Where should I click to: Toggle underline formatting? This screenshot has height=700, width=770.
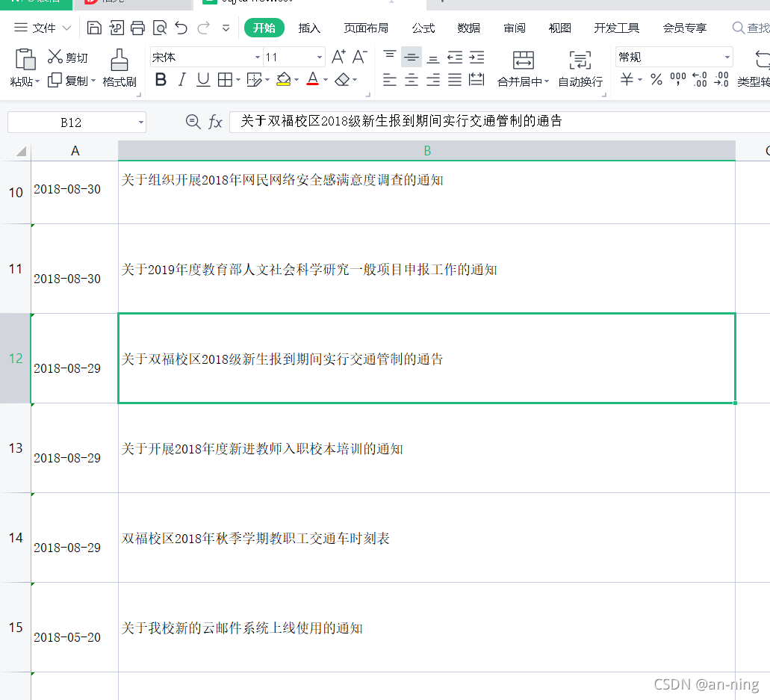pyautogui.click(x=203, y=80)
